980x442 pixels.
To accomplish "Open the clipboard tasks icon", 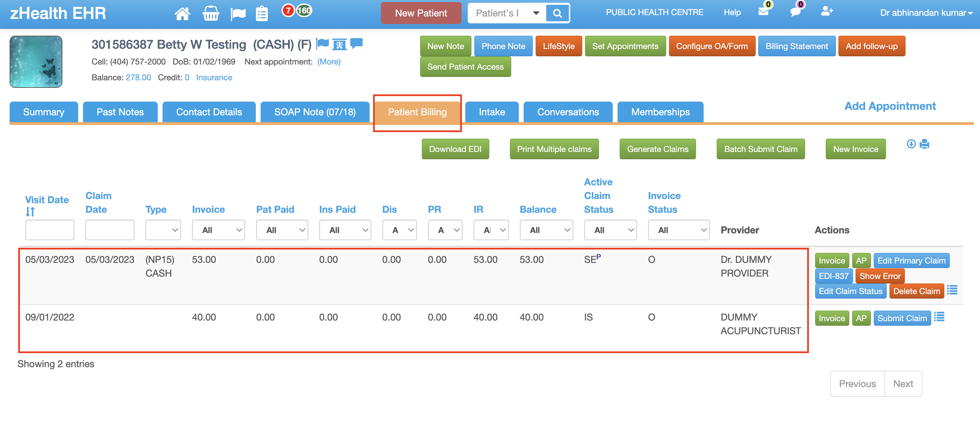I will (x=262, y=14).
